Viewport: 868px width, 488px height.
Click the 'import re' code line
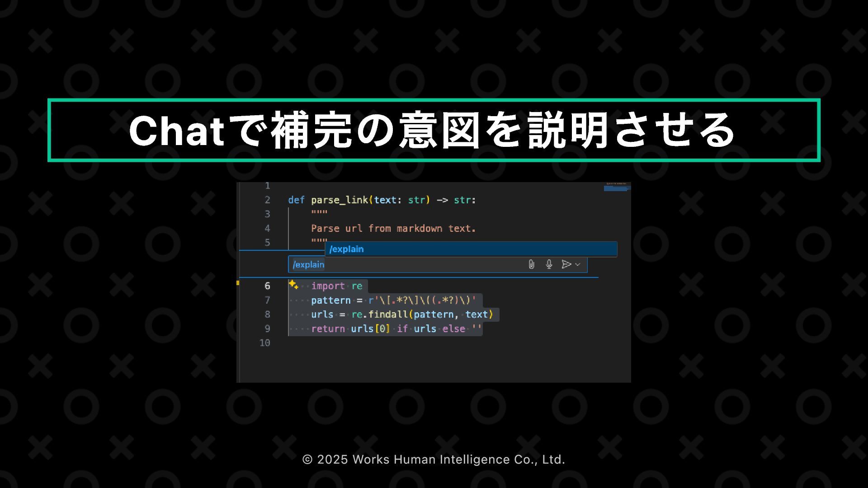pos(337,286)
